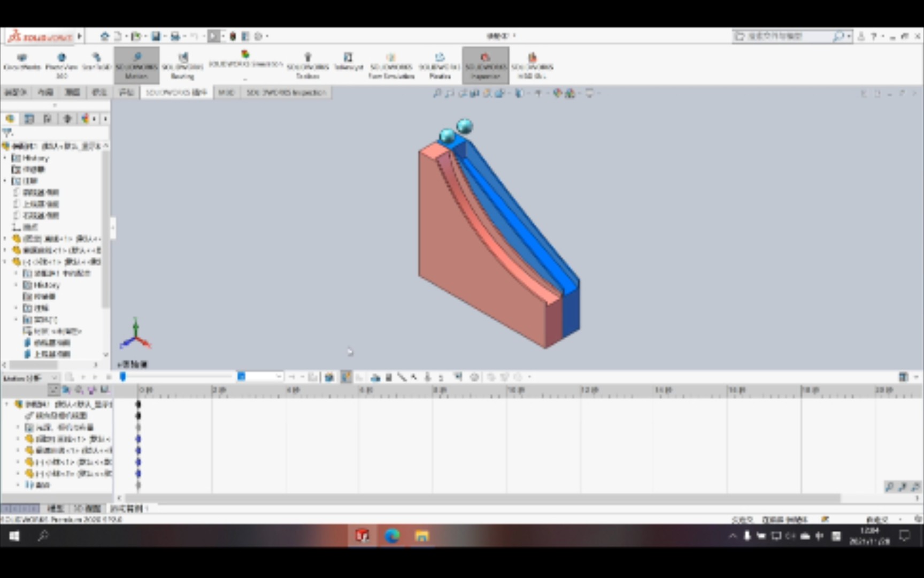Viewport: 924px width, 578px height.
Task: Switch to the 模型 tab at bottom
Action: pyautogui.click(x=56, y=508)
